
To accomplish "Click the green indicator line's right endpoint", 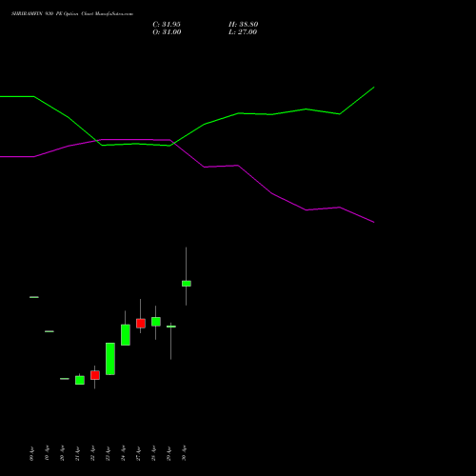I will 374,87.
